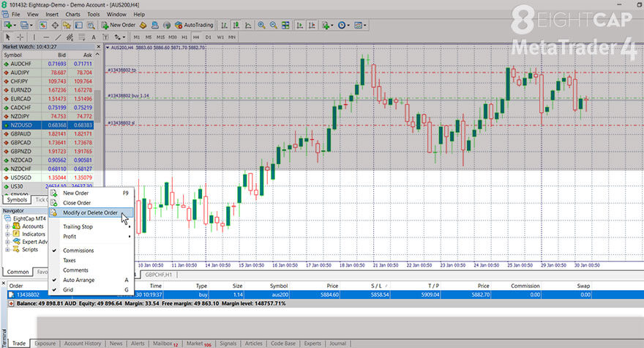Open the Data Window toolbar icon
This screenshot has height=348, width=644.
tap(55, 25)
